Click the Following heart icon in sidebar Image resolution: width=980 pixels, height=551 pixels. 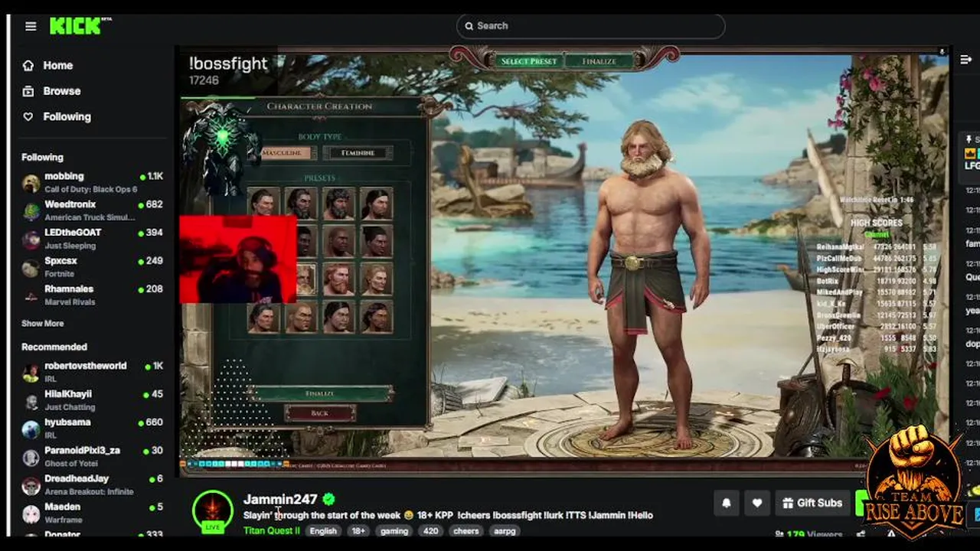coord(28,117)
